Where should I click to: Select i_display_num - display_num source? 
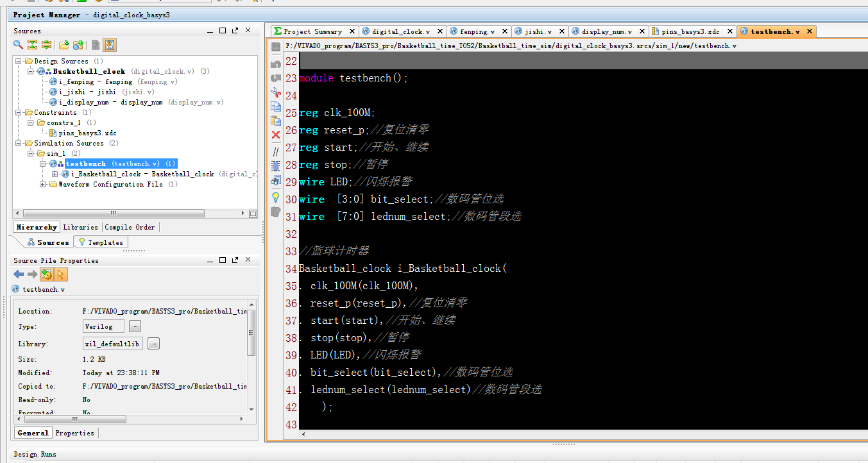coord(137,103)
